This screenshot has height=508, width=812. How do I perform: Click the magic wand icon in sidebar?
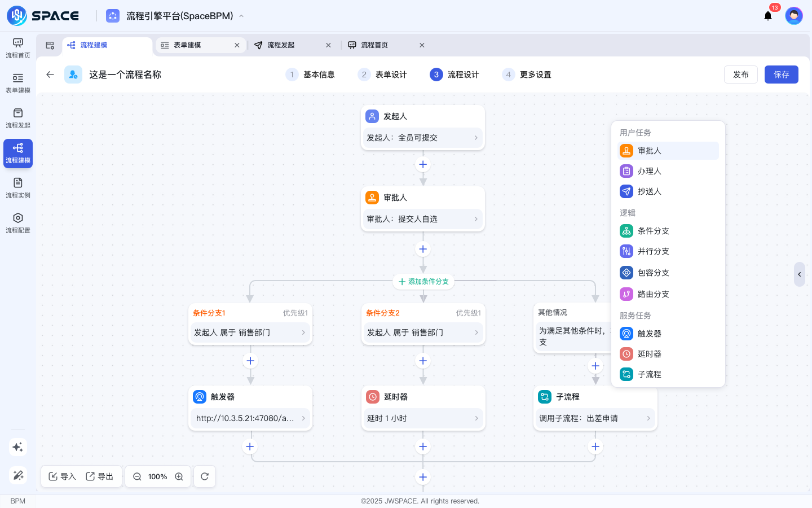[18, 475]
